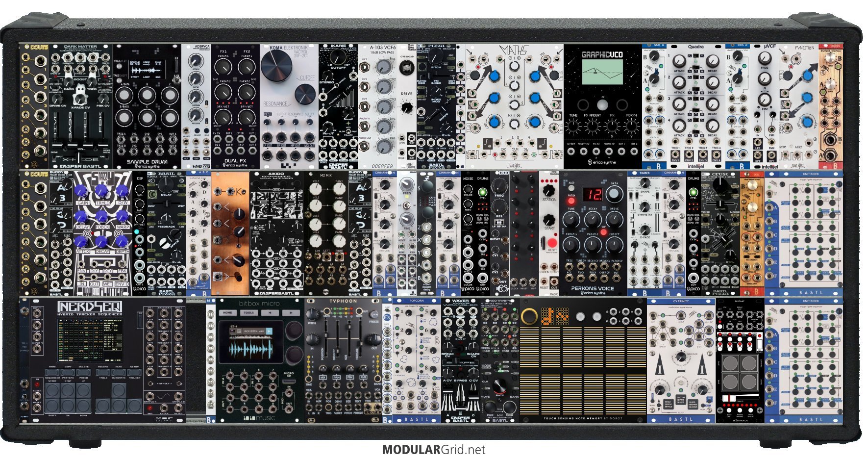
Task: Click the PITCH knob on Typhoon
Action: [x=312, y=313]
